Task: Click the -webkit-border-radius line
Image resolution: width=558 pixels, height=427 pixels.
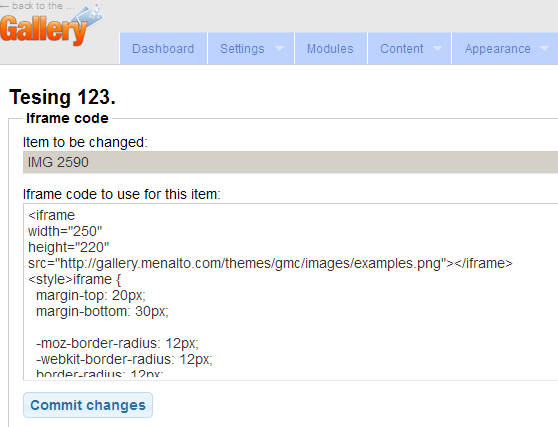Action: [x=124, y=359]
